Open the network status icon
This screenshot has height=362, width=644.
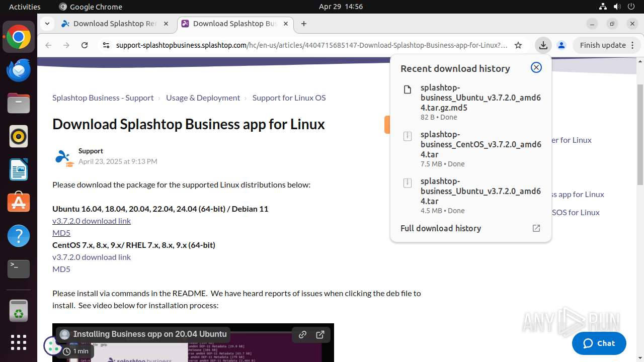(603, 7)
